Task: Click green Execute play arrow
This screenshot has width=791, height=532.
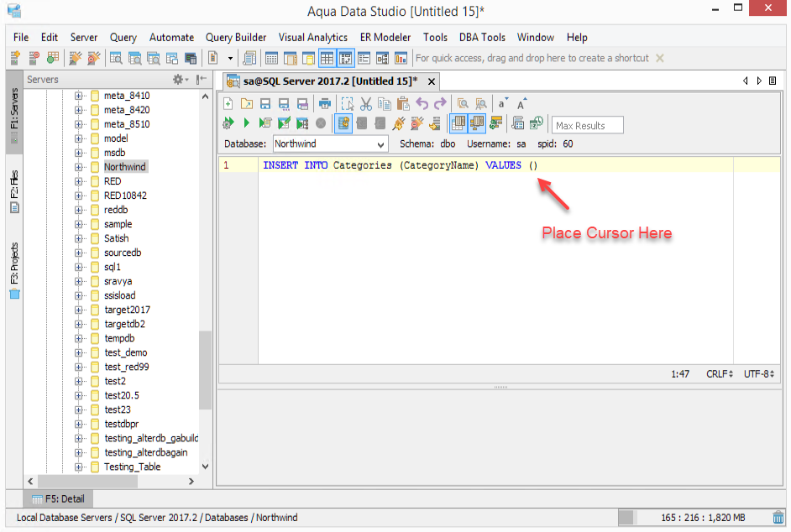Action: pos(247,123)
